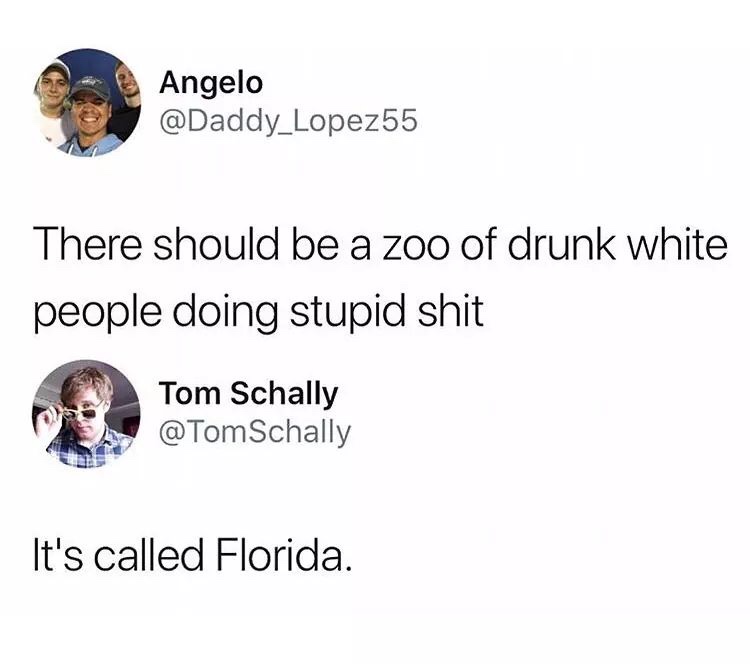Click the display name Tom Schally
This screenshot has height=664, width=750.
pyautogui.click(x=248, y=395)
